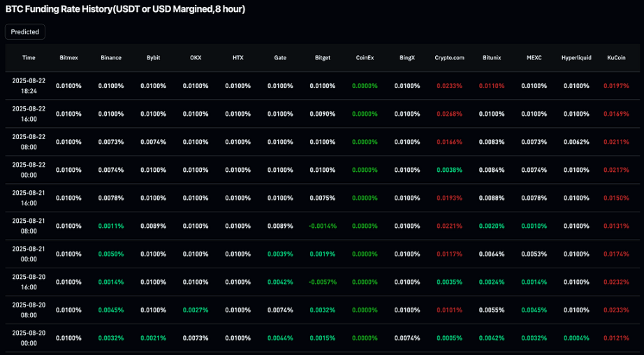Click the 2025-08-22 16:00 time cell
The height and width of the screenshot is (355, 644).
[x=29, y=114]
